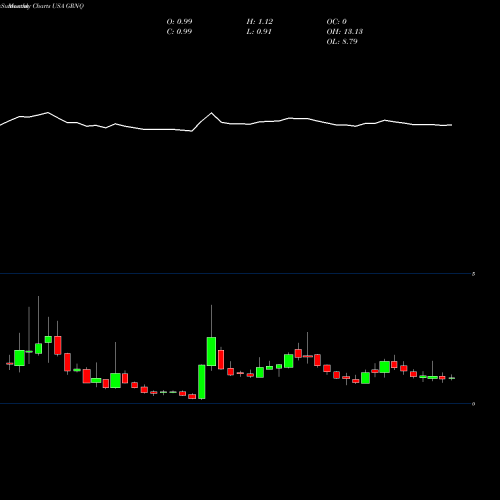The width and height of the screenshot is (500, 500).
Task: Click the last candlestick on the chart
Action: point(452,378)
